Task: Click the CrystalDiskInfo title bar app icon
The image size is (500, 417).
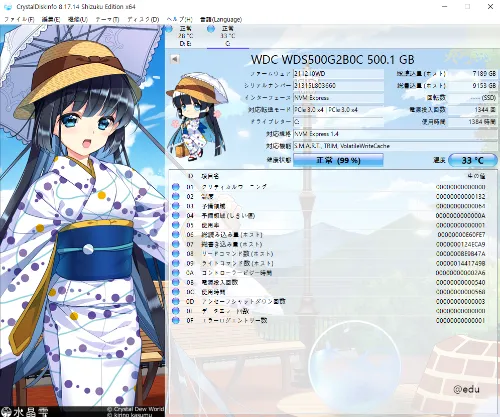Action: click(x=7, y=7)
